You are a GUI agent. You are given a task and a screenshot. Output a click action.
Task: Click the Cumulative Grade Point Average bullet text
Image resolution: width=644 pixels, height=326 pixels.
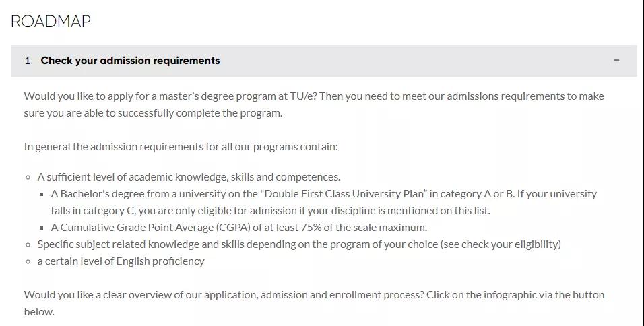[239, 228]
